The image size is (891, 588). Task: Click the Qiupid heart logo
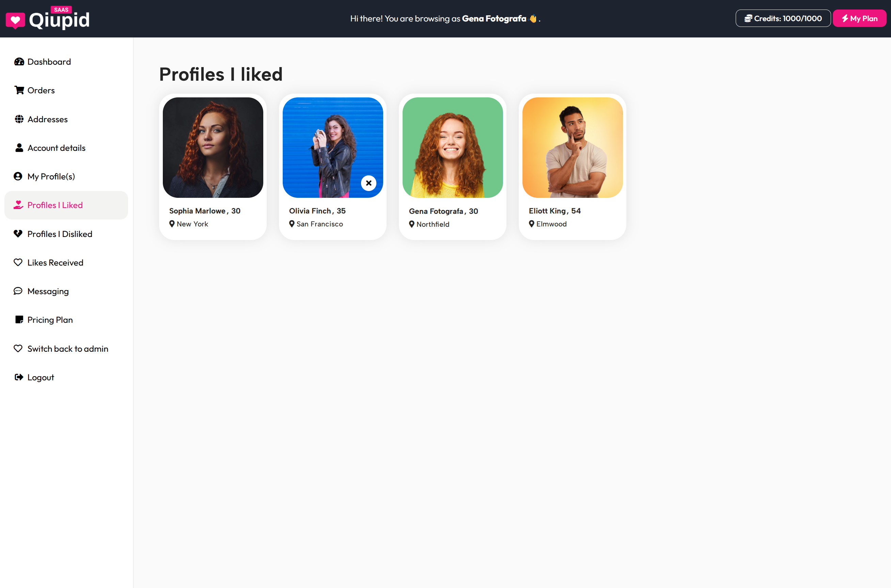(15, 19)
